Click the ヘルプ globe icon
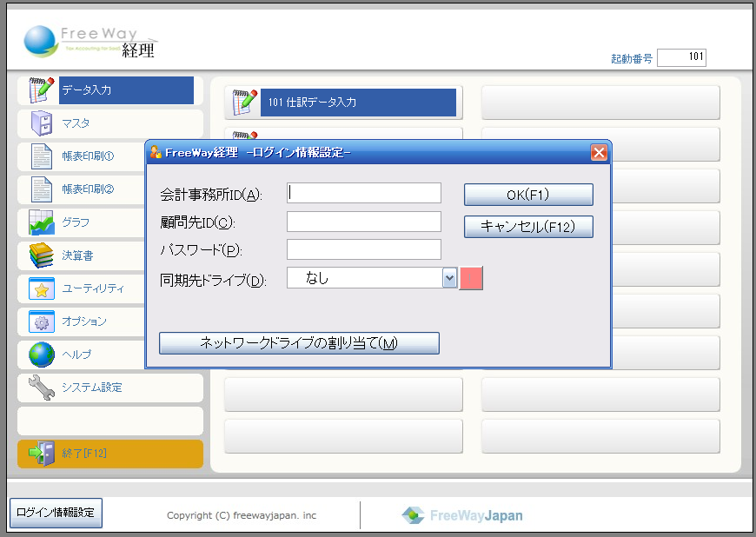Screen dimensions: 756x537 41,355
